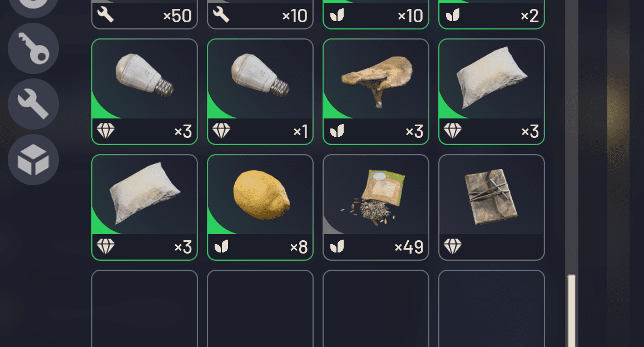Click the empty slot below the lemon

[x=260, y=309]
